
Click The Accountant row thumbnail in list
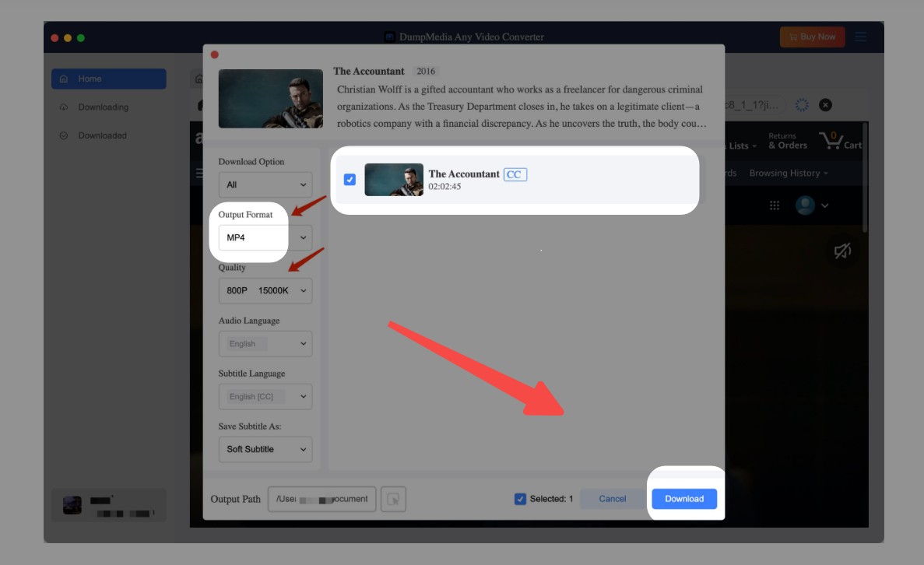[394, 180]
